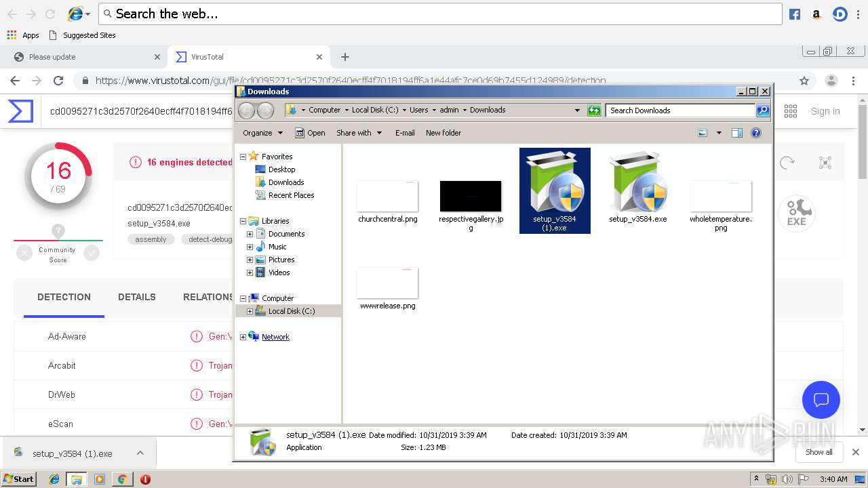
Task: Open Share with dropdown menu
Action: [x=359, y=133]
